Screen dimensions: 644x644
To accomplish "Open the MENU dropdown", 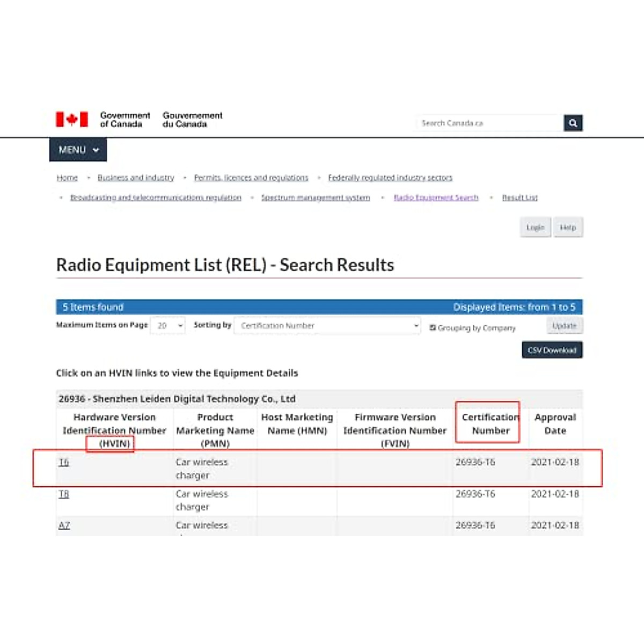I will 78,150.
